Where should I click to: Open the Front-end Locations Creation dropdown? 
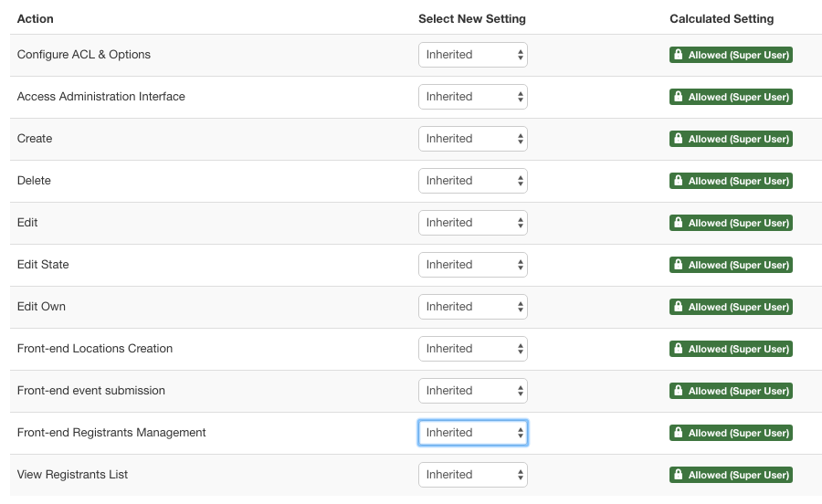pyautogui.click(x=472, y=349)
